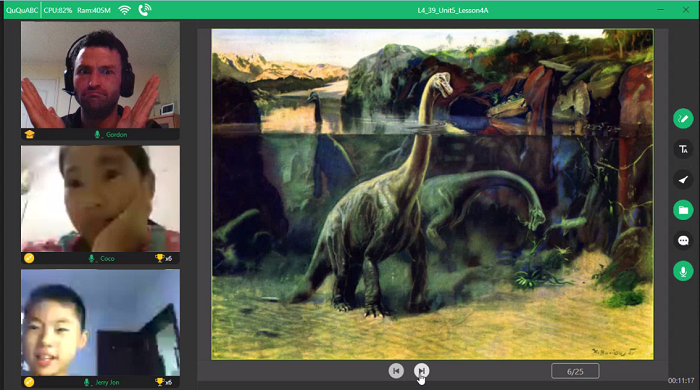Award a trophy to Jerry Jon

(160, 382)
